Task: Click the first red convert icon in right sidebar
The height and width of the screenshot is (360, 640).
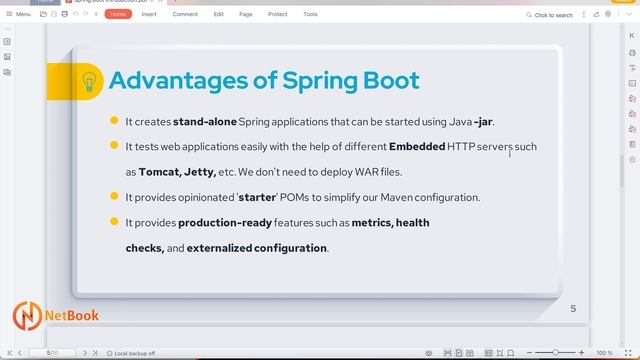Action: [632, 98]
